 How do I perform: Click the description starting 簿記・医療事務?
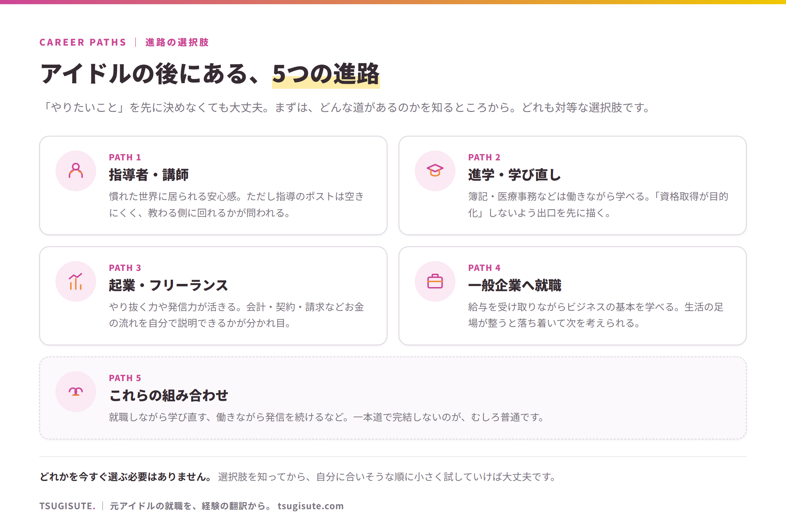(598, 205)
